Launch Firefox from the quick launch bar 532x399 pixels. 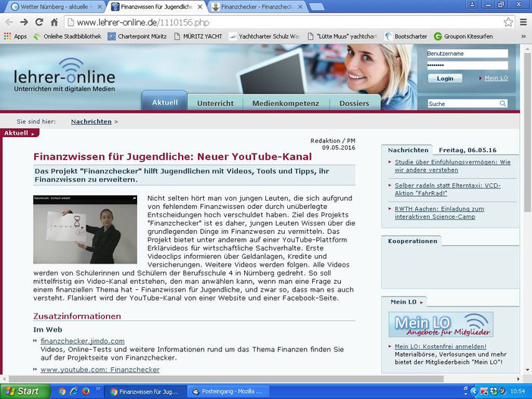(86, 391)
